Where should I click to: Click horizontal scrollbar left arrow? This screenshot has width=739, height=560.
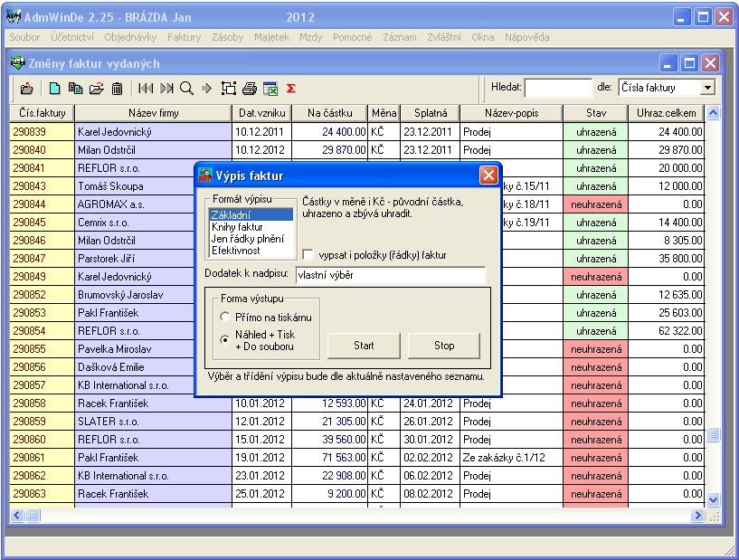click(x=17, y=516)
